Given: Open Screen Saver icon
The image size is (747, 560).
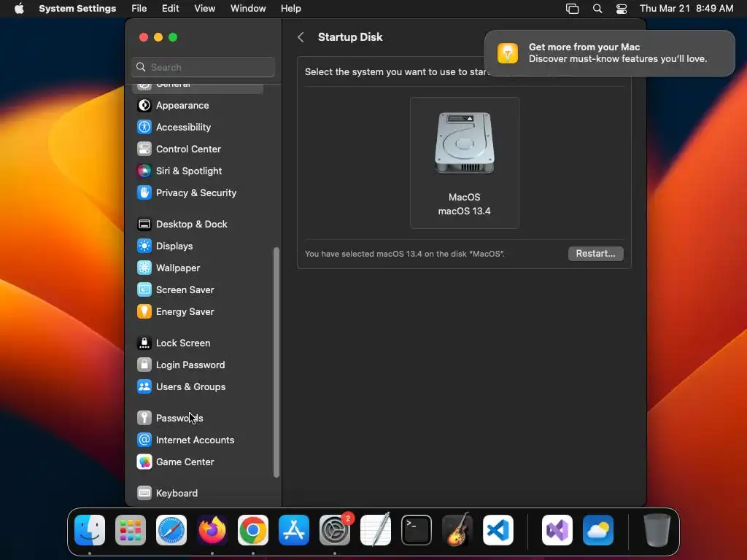Looking at the screenshot, I should [144, 290].
